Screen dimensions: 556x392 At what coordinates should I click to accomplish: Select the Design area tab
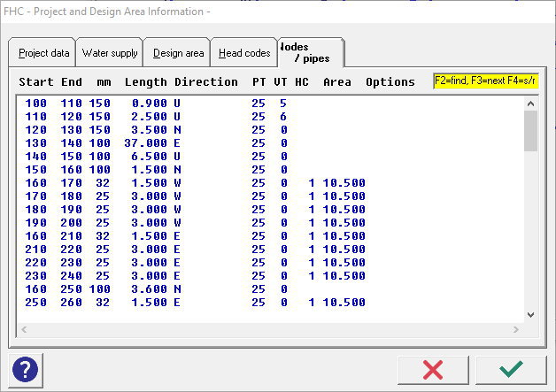click(x=178, y=53)
